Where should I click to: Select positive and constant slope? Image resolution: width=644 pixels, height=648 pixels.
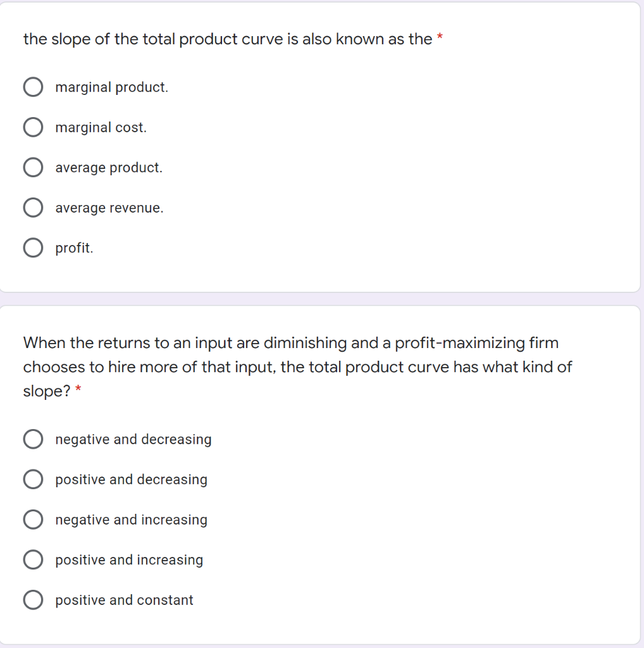click(x=33, y=599)
